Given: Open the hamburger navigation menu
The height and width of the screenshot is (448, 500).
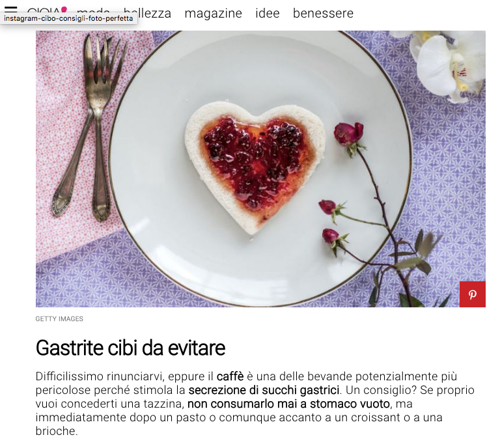Looking at the screenshot, I should pos(10,9).
